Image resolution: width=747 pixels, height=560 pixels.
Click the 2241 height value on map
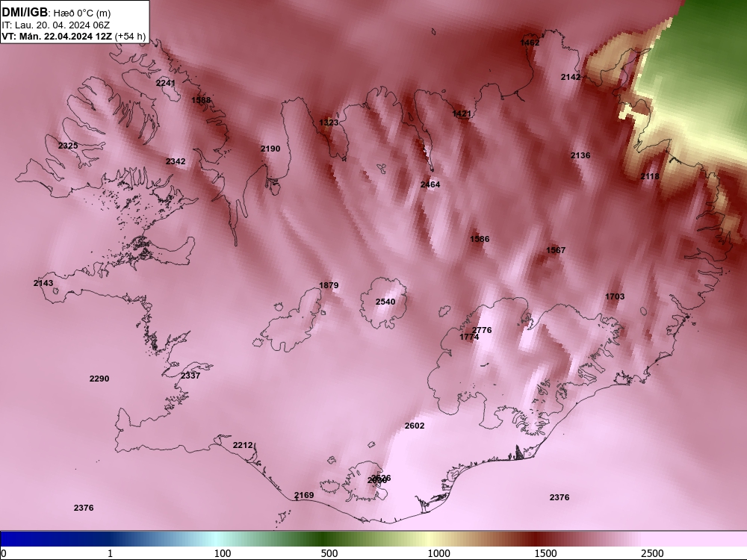(166, 83)
